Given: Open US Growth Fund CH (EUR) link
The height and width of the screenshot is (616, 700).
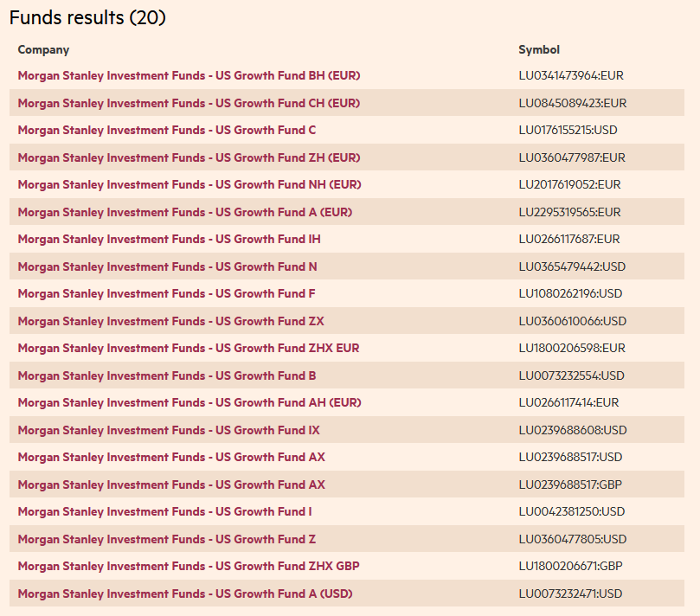Looking at the screenshot, I should tap(189, 103).
